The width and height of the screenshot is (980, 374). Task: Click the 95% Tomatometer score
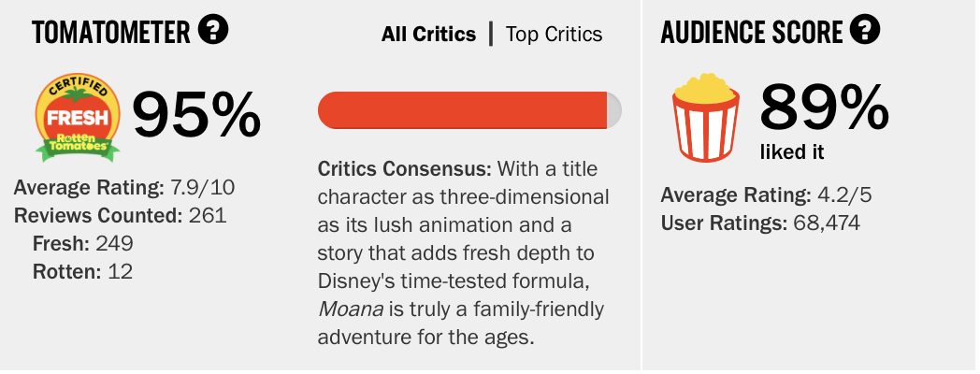click(196, 114)
